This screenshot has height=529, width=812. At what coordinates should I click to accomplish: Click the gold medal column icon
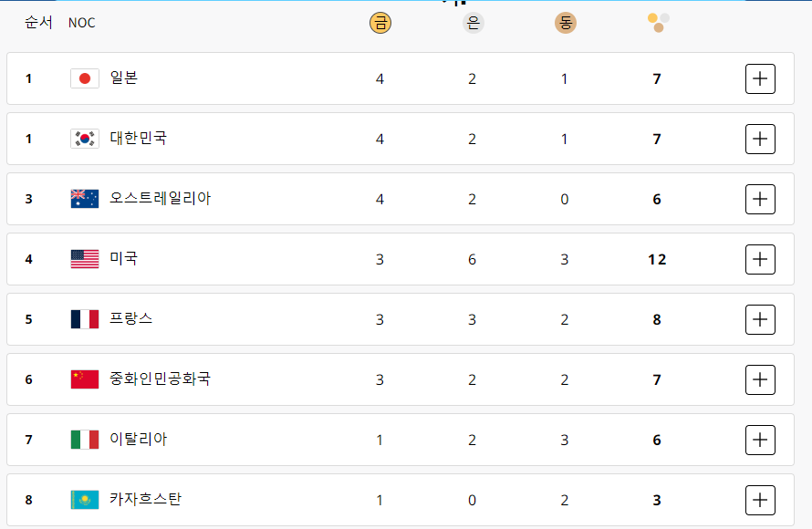[380, 23]
